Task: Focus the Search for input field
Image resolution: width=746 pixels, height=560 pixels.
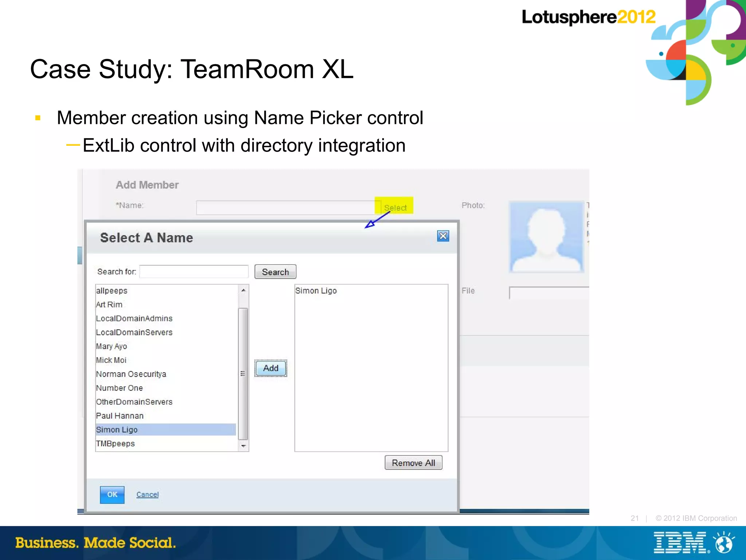Action: (194, 271)
